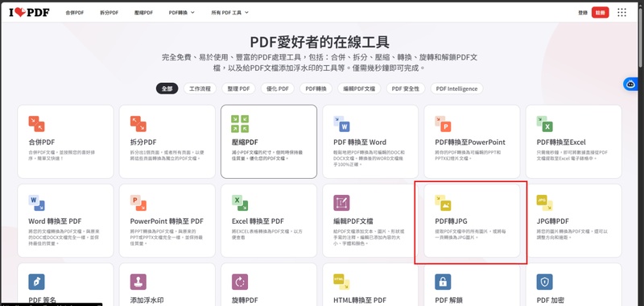
Task: Click the 編輯PDF文檔 card description text
Action: (369, 238)
